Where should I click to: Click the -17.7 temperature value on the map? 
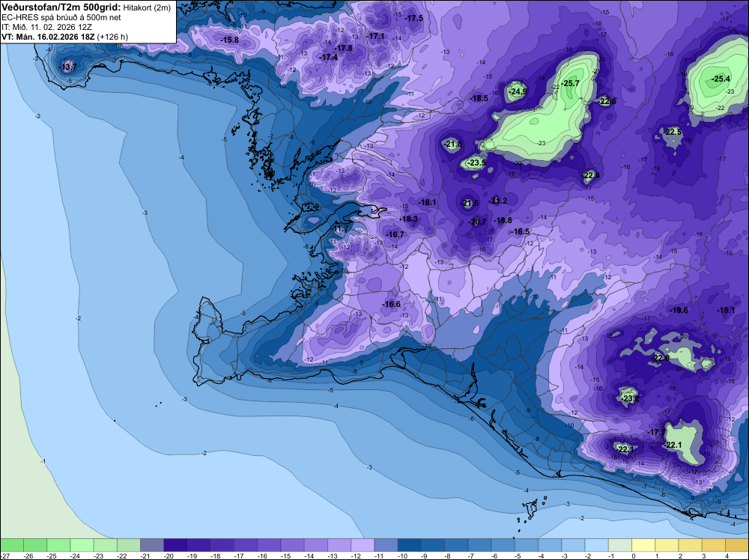(656, 433)
